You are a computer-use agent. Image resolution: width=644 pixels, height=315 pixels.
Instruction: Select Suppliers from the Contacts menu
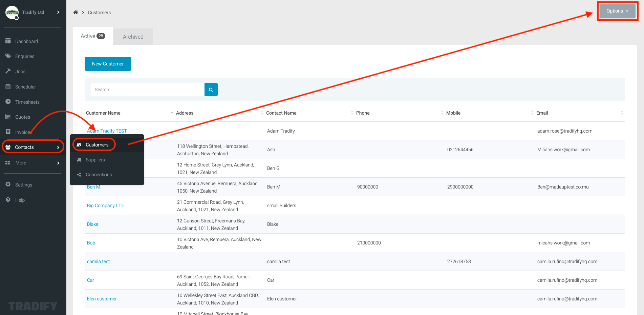coord(95,160)
